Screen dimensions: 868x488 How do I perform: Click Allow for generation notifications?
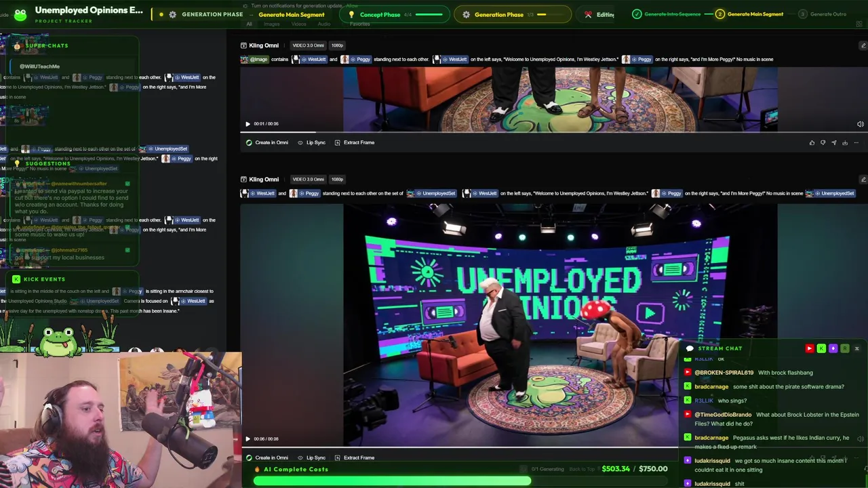(352, 5)
